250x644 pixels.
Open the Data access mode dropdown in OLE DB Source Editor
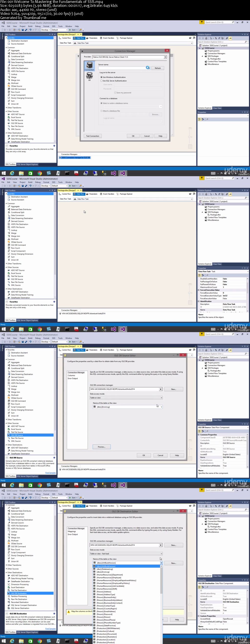(161, 397)
